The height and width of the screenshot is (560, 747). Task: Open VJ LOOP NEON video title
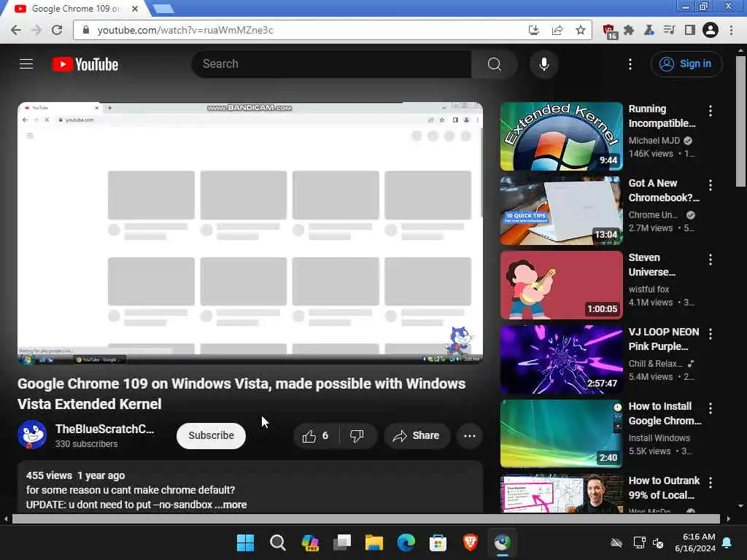(x=664, y=338)
